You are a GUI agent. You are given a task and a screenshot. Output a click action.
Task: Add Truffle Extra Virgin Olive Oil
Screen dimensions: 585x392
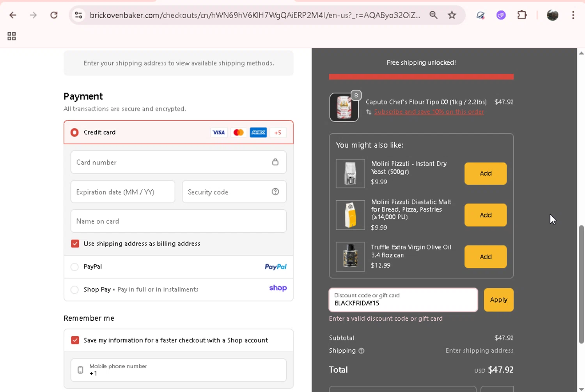click(x=486, y=257)
